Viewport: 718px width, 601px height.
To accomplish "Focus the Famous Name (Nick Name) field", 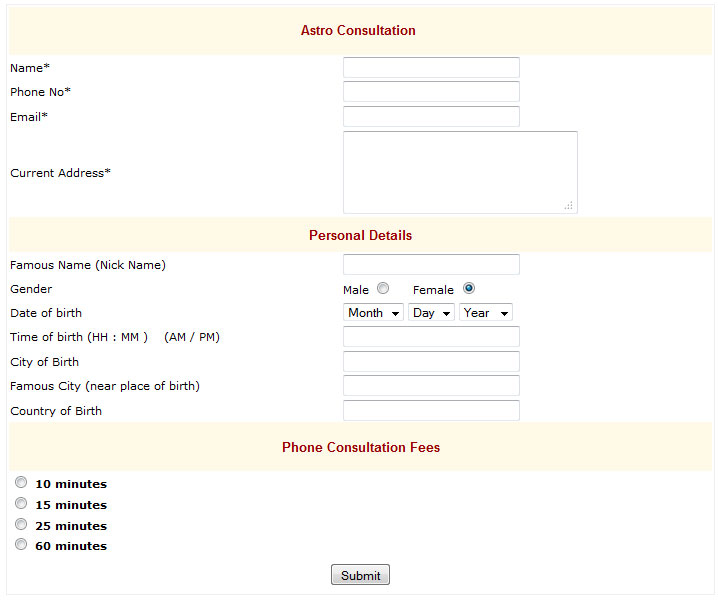I will (x=431, y=264).
